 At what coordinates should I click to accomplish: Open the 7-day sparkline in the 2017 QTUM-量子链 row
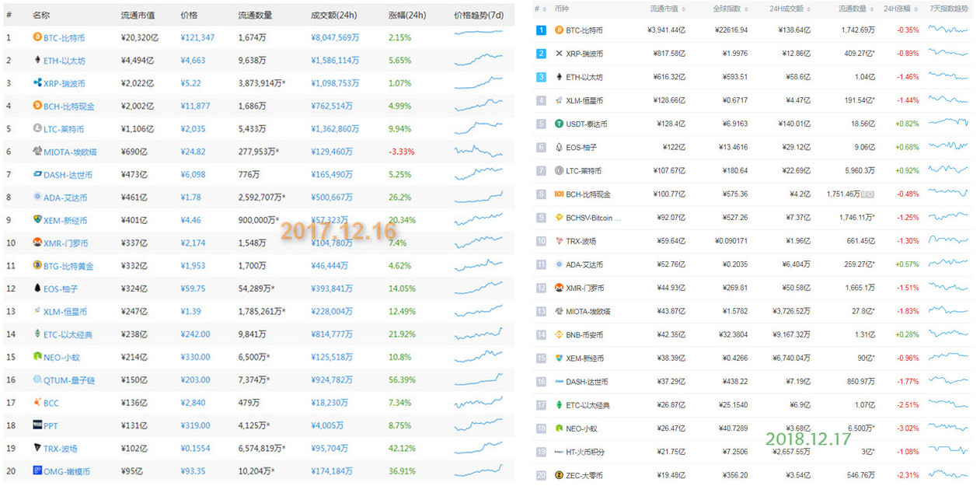479,378
